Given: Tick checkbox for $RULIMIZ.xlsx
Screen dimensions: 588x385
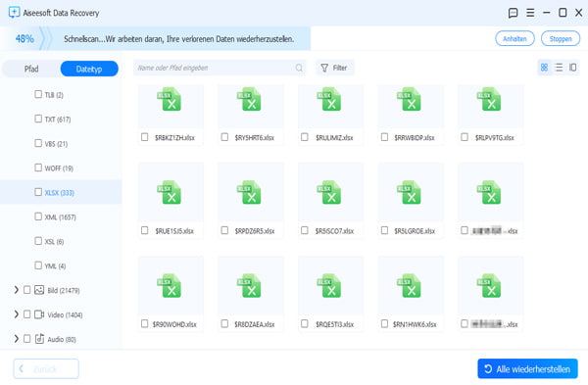Looking at the screenshot, I should pyautogui.click(x=304, y=137).
